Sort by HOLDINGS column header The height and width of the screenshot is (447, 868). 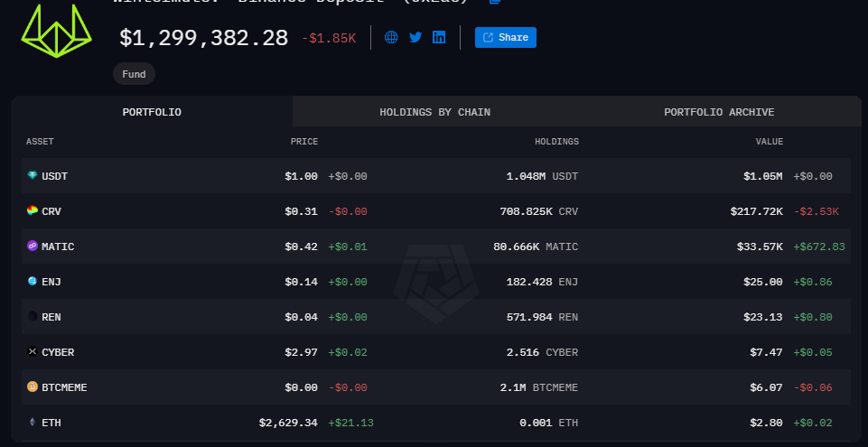point(557,142)
